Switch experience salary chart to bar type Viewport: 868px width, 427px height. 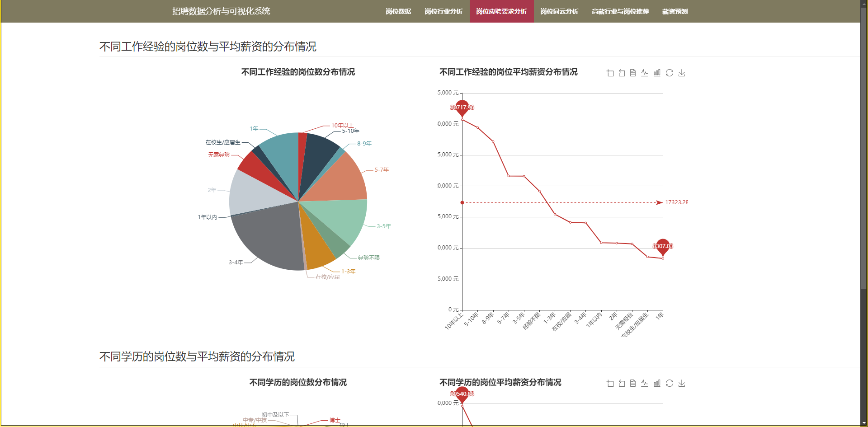coord(657,73)
